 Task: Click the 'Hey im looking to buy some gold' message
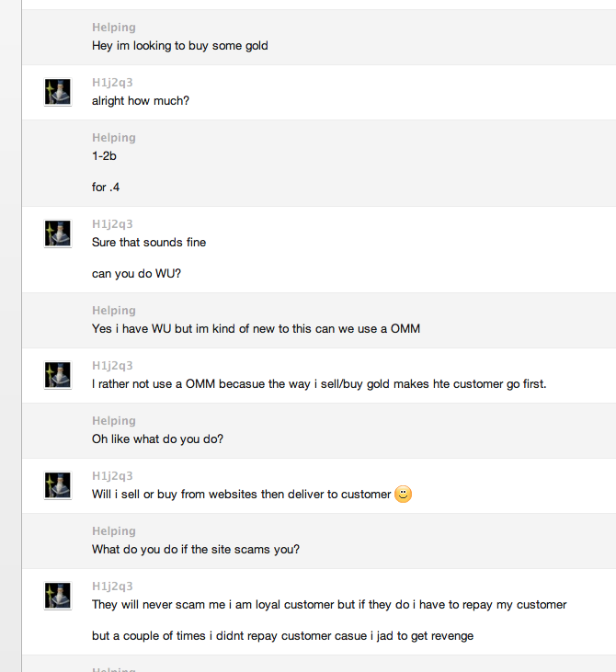pyautogui.click(x=180, y=45)
